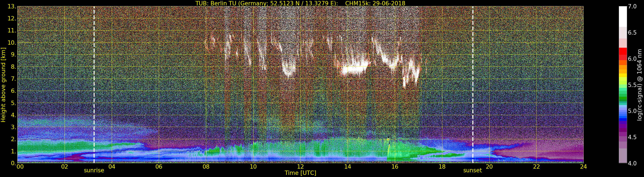Click the 'Time [UTC]' x-axis title
This screenshot has width=644, height=177.
coord(300,173)
